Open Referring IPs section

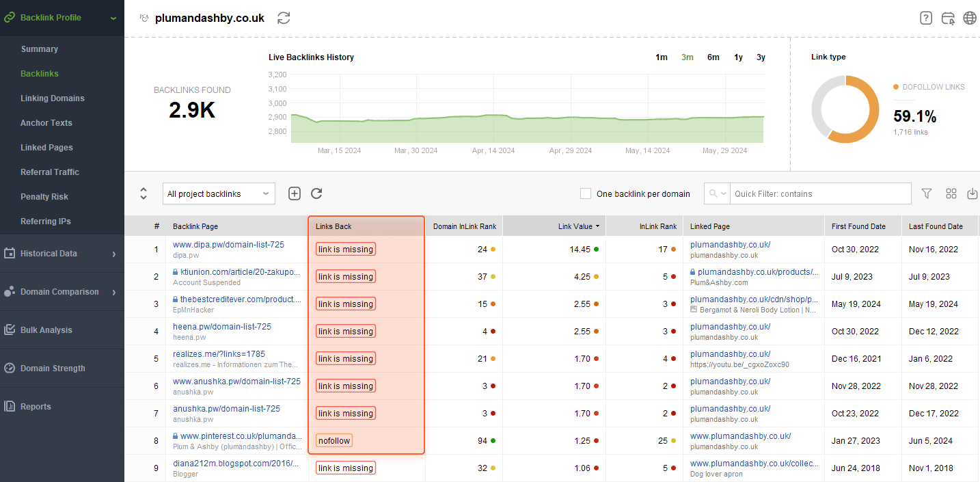point(46,222)
